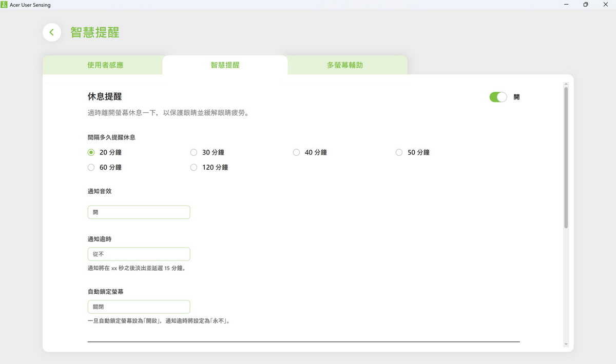Select the 40 分鐘 interval option
The width and height of the screenshot is (616, 364).
297,152
